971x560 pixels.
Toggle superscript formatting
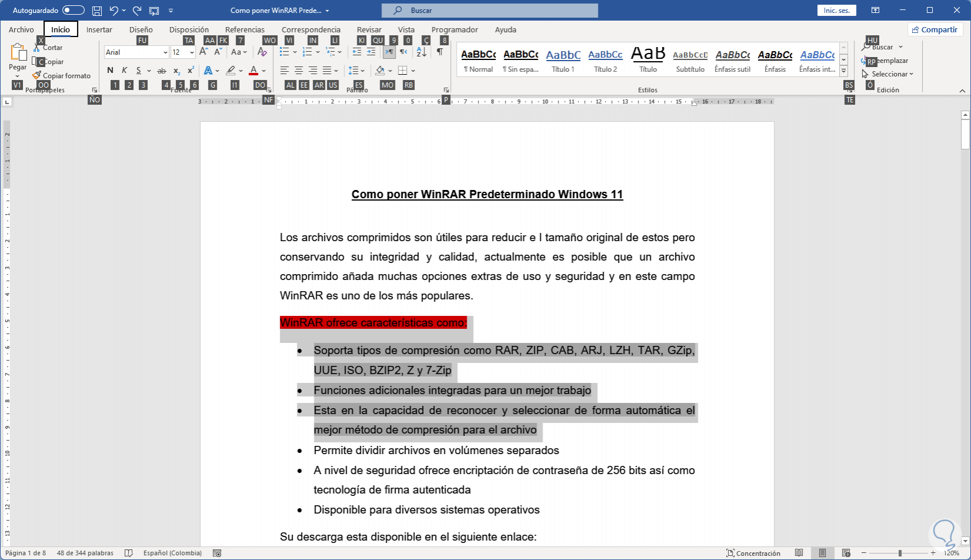(x=191, y=71)
